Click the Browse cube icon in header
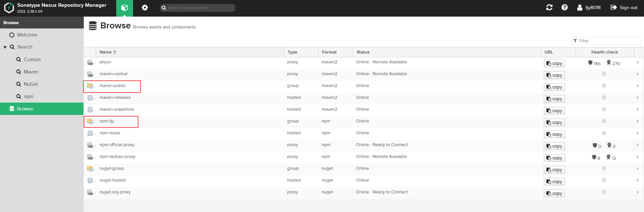 tap(125, 8)
